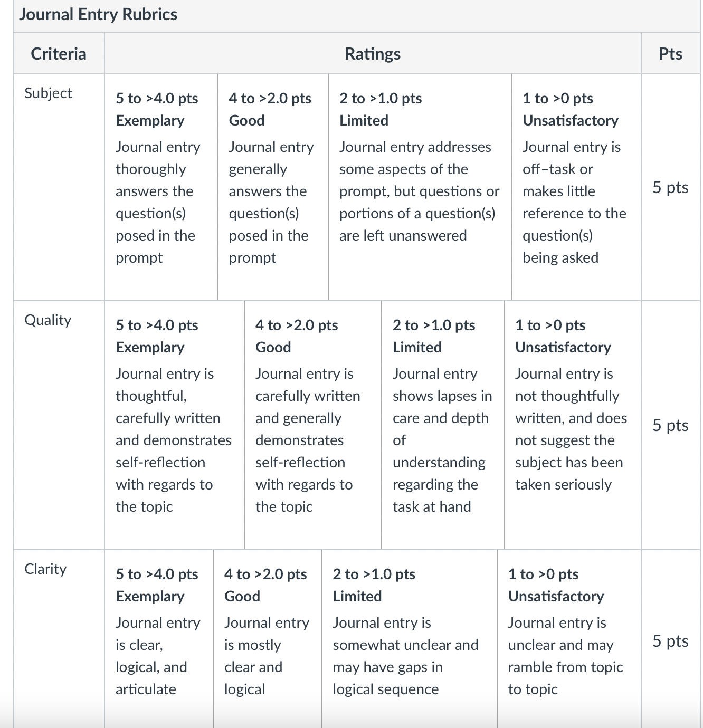Pick Quality Limited lapses in care rating

[443, 425]
